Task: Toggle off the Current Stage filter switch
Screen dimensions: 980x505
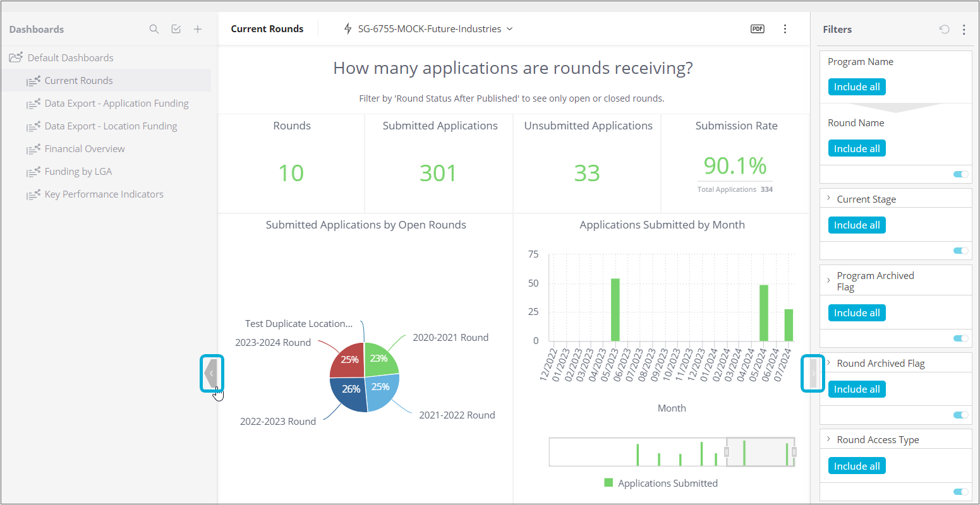Action: click(960, 251)
